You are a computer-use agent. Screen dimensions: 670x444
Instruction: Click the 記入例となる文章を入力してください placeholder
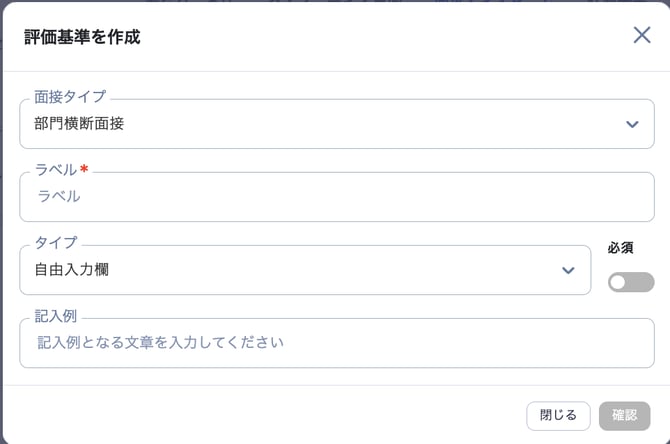point(161,343)
